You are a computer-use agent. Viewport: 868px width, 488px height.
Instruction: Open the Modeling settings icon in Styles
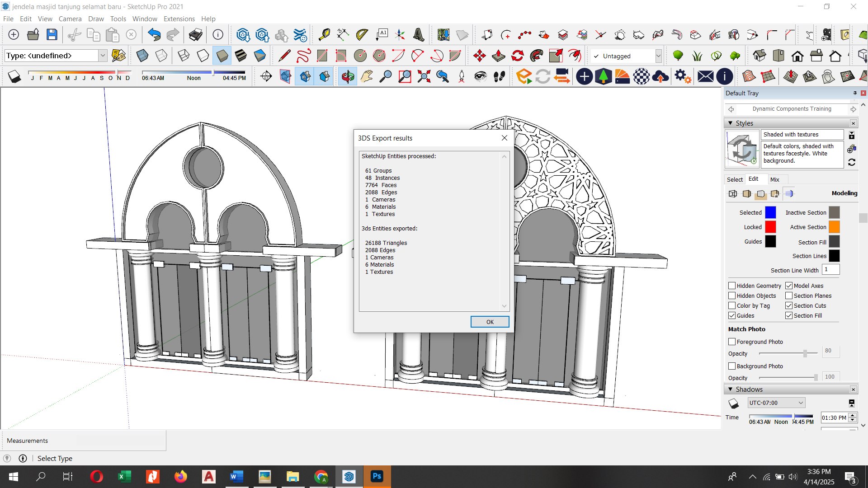point(788,193)
